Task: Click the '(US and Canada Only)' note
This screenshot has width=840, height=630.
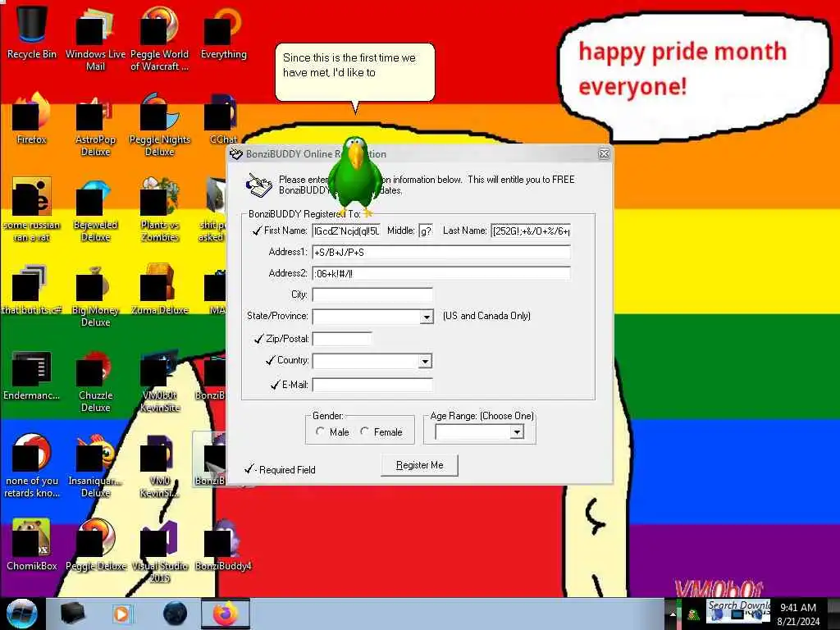Action: point(486,316)
